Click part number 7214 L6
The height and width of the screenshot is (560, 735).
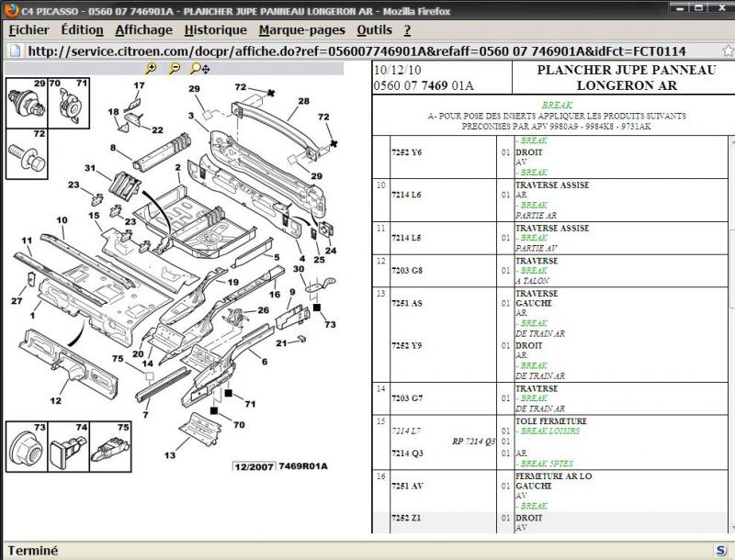tap(406, 195)
